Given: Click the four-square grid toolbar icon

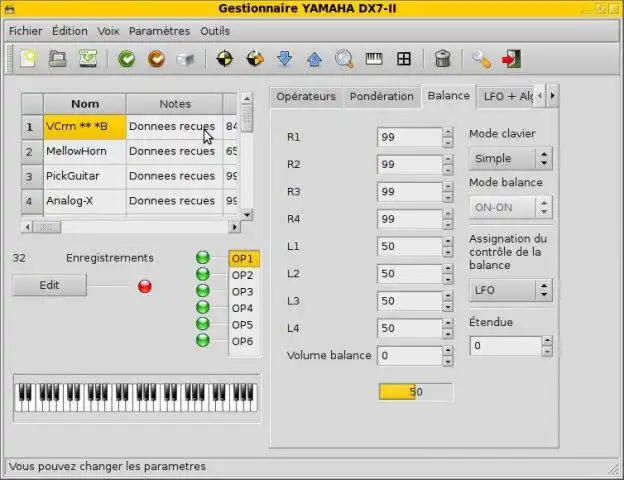Looking at the screenshot, I should 404,59.
